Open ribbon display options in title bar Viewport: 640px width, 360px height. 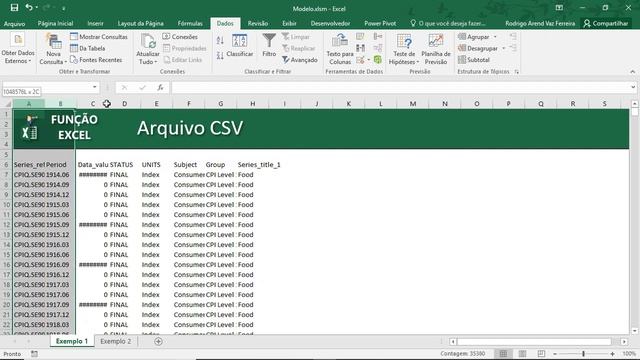click(x=559, y=8)
